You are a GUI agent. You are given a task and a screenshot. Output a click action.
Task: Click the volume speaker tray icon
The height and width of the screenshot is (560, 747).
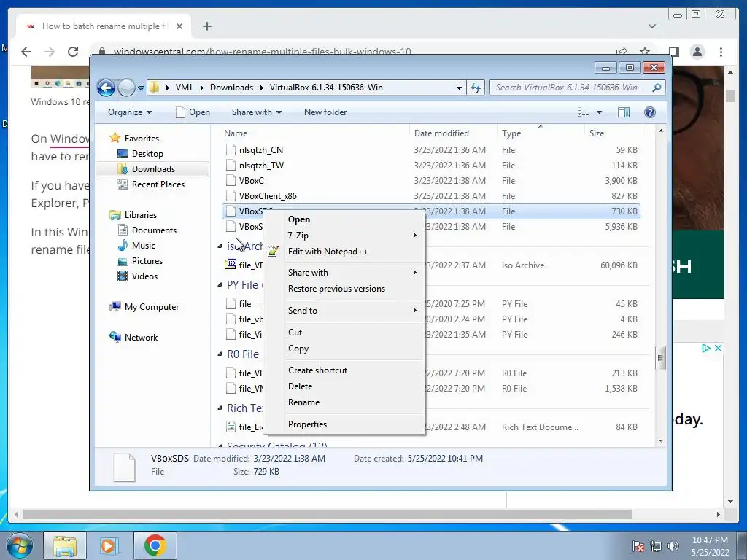(x=673, y=546)
